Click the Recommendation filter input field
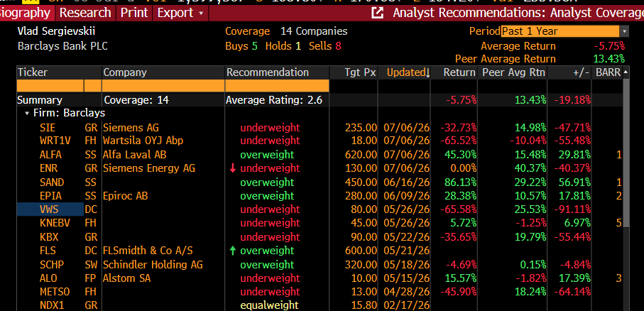644x311 pixels. tap(277, 86)
